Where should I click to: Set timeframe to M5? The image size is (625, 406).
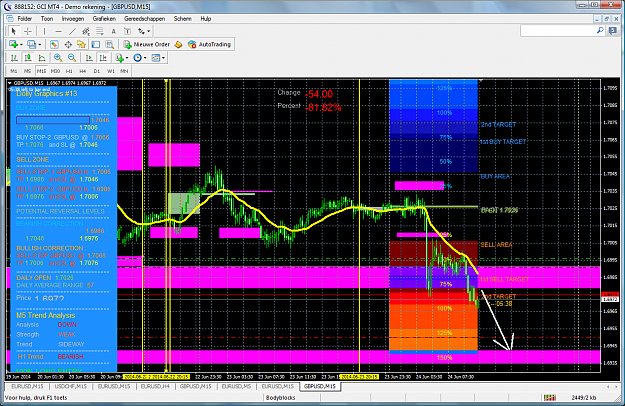click(x=28, y=71)
